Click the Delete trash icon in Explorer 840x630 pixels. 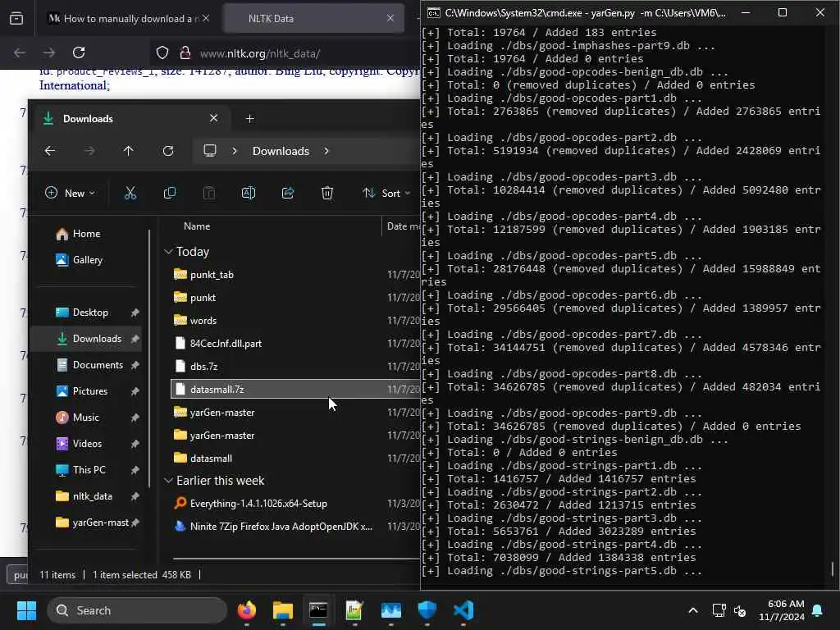point(326,193)
